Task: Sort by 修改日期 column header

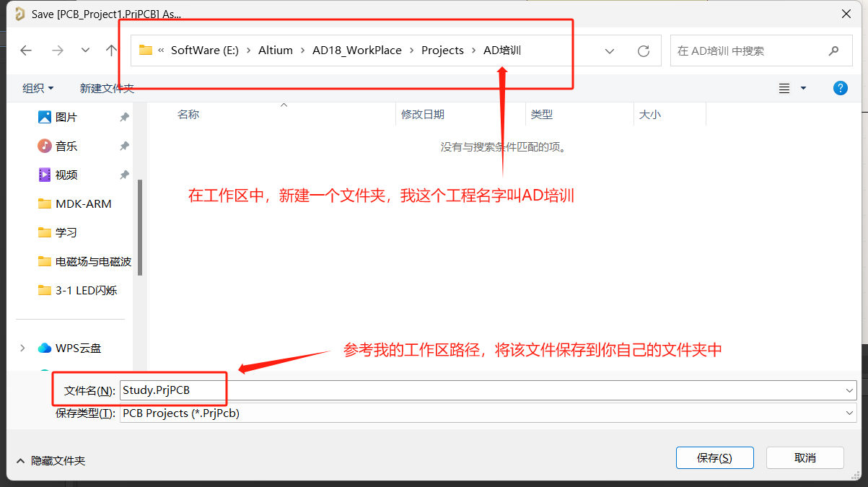Action: (x=423, y=115)
